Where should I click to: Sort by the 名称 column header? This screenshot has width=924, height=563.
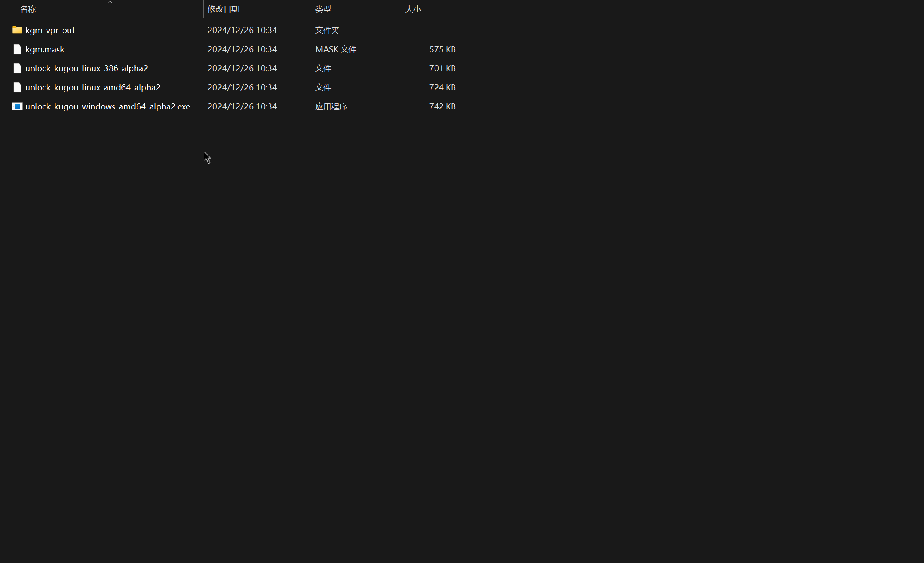coord(28,9)
